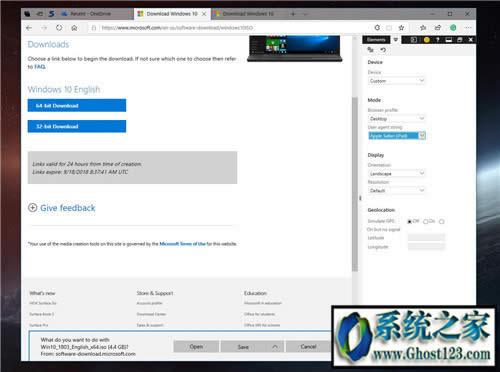Screen dimensions: 500x372
Task: Click the set-tabs-aside icon at far left
Action: (x=28, y=14)
